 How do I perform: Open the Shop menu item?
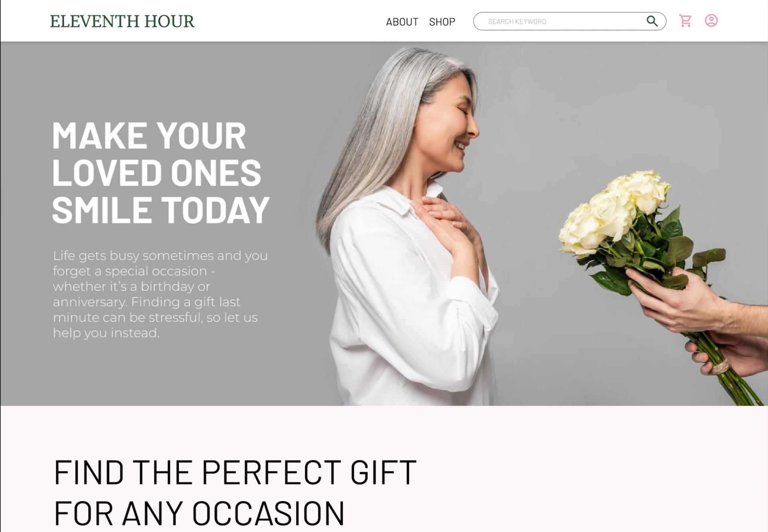442,22
